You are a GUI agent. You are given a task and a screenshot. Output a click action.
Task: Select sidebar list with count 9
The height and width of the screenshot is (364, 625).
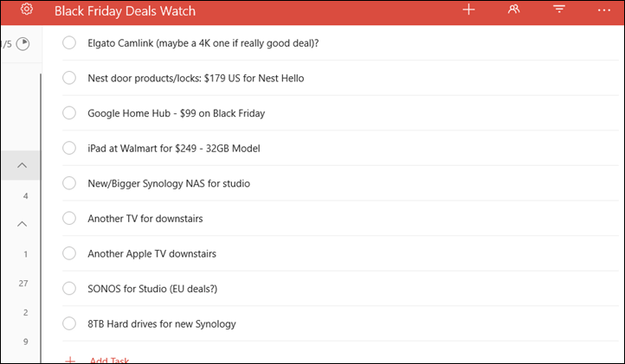25,342
